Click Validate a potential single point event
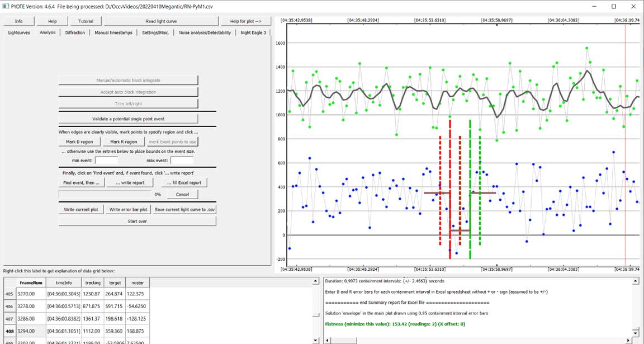Image resolution: width=644 pixels, height=344 pixels. (128, 119)
